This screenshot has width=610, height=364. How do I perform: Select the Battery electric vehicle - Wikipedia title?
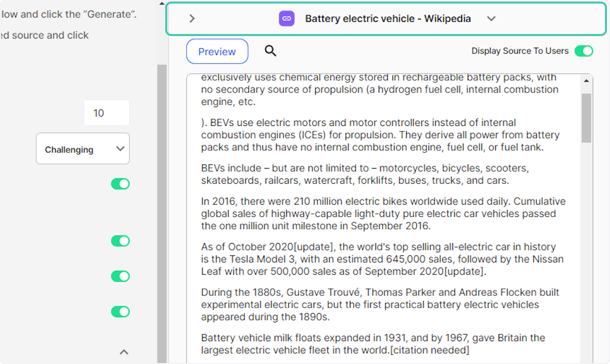coord(388,19)
